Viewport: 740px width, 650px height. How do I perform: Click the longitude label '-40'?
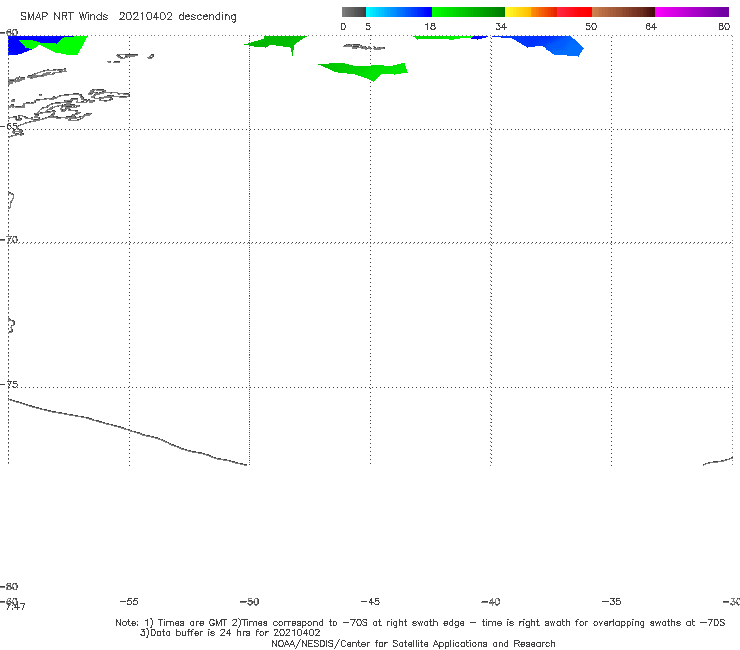[491, 602]
